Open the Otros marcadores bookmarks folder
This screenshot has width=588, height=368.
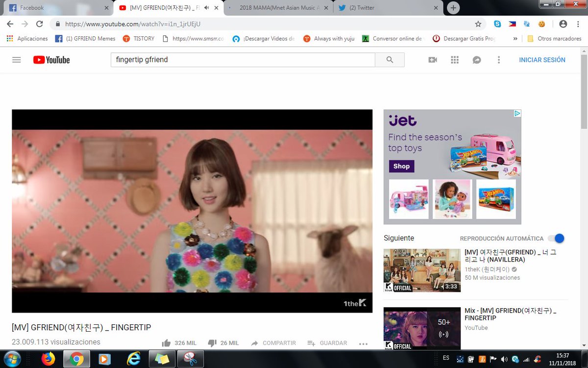(x=554, y=38)
